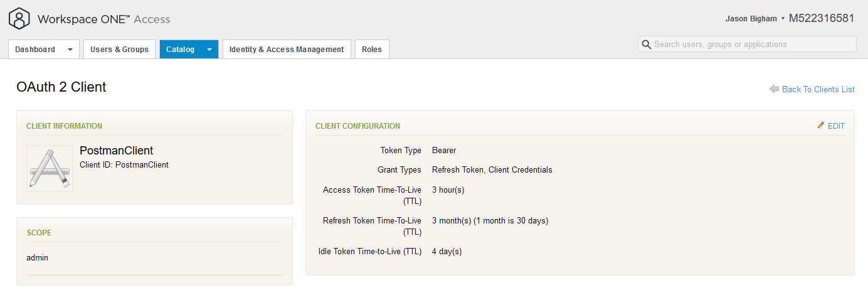Select the Catalog tab label
Image resolution: width=868 pixels, height=290 pixels.
point(180,50)
